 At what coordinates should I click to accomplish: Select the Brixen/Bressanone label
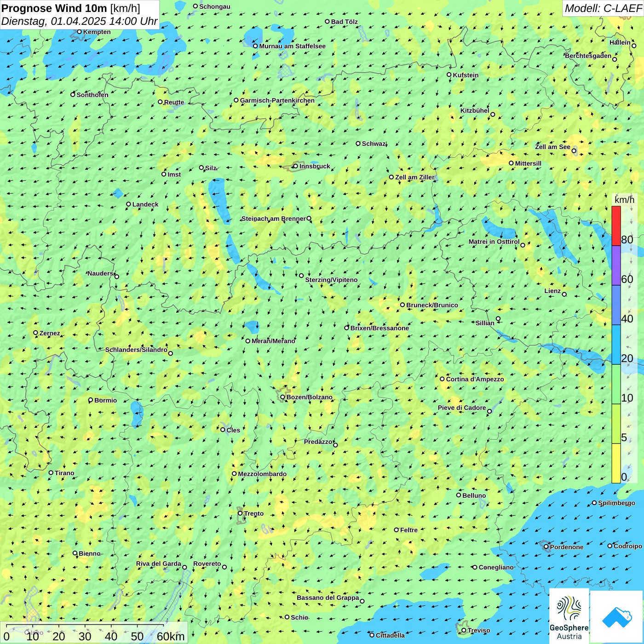pos(379,328)
